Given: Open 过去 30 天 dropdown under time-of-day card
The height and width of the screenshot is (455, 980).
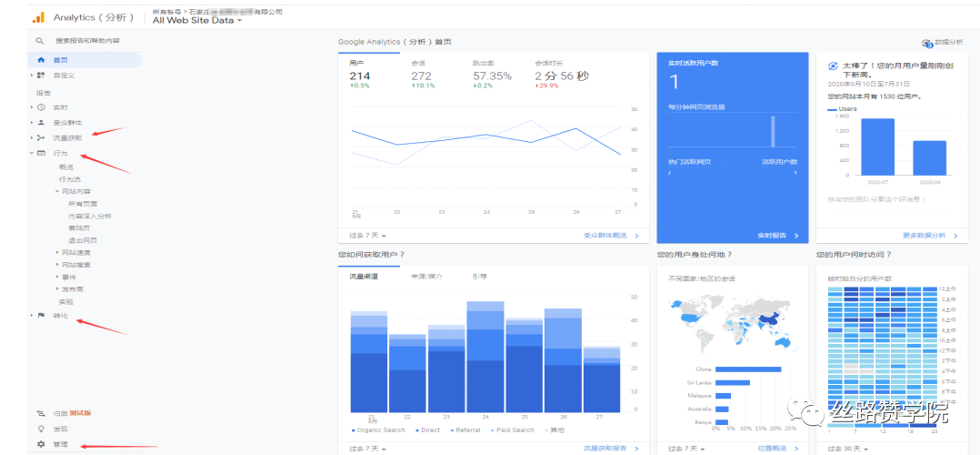Looking at the screenshot, I should coord(847,448).
